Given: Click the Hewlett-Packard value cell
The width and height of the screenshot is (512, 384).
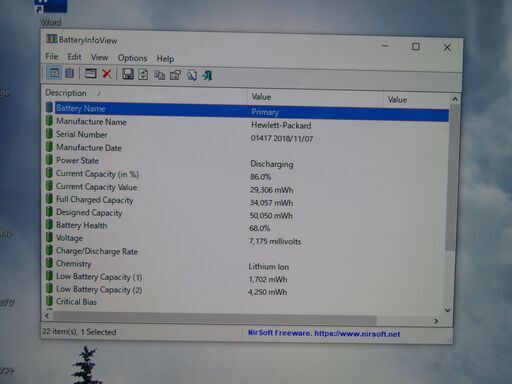Looking at the screenshot, I should coord(281,125).
